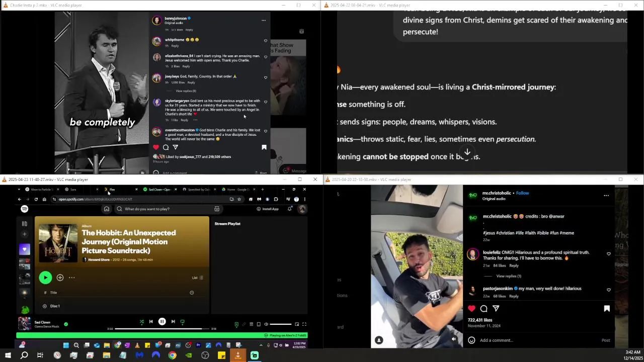Follow mr.christoholic
Screen dimensions: 644x362
(x=522, y=193)
